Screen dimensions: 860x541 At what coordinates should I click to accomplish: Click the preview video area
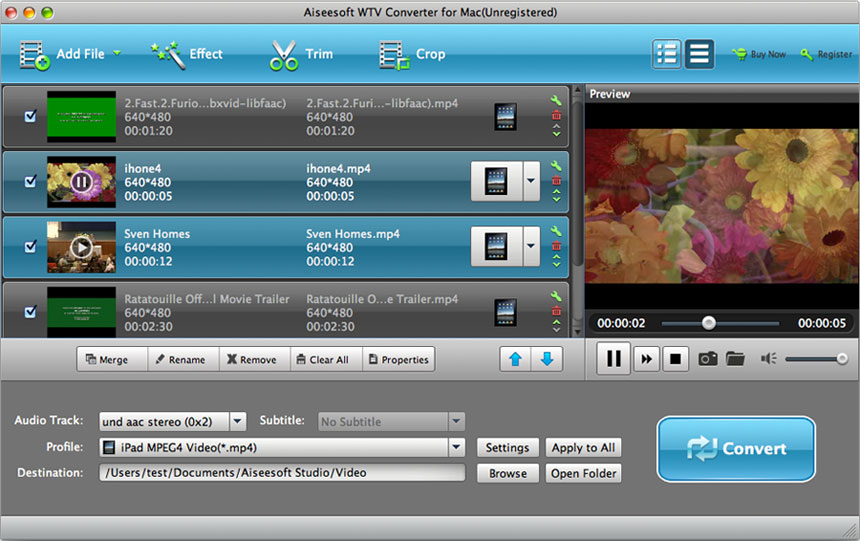click(x=722, y=206)
